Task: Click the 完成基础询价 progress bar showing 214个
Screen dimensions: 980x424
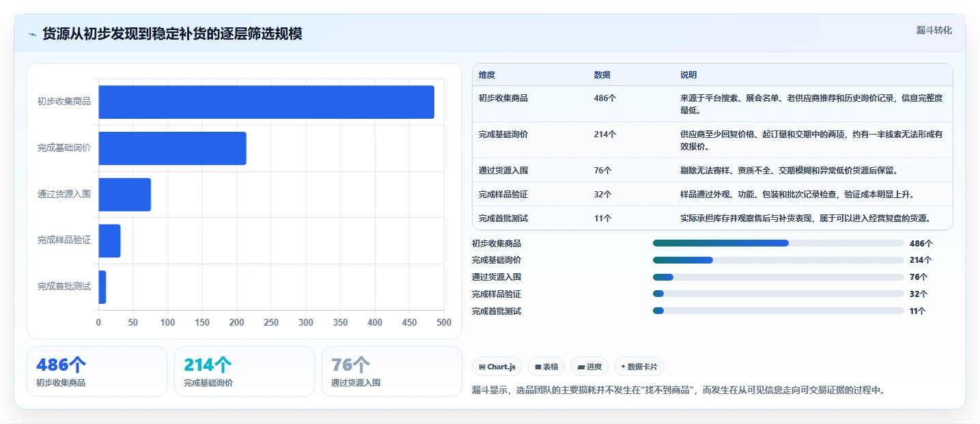Action: (x=779, y=260)
